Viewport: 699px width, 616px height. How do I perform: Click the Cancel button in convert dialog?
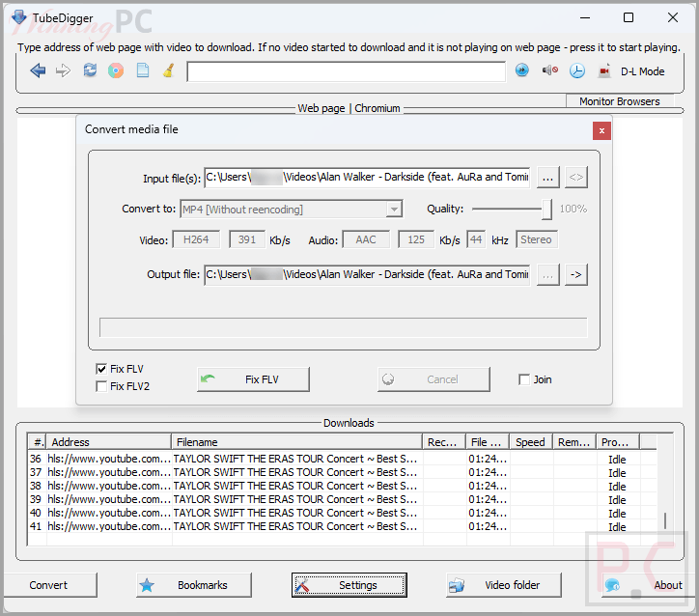[433, 379]
